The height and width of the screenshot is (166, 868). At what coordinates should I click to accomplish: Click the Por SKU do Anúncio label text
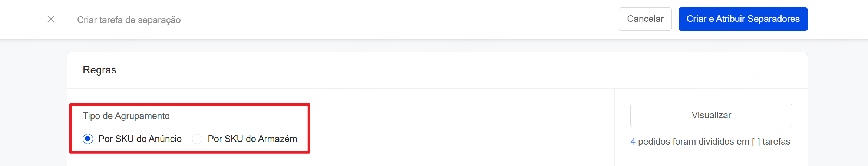140,139
